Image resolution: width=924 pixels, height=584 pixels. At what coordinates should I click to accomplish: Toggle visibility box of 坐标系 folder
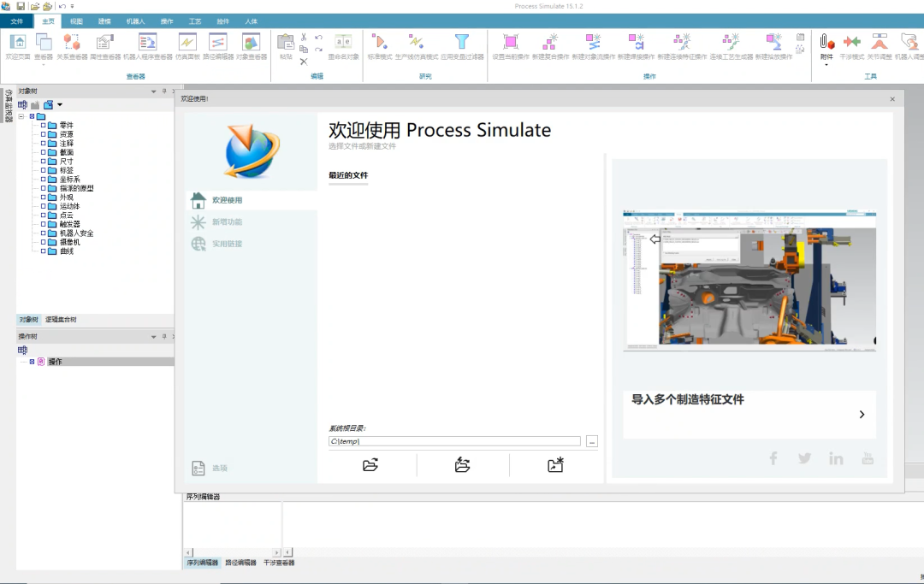pos(43,179)
